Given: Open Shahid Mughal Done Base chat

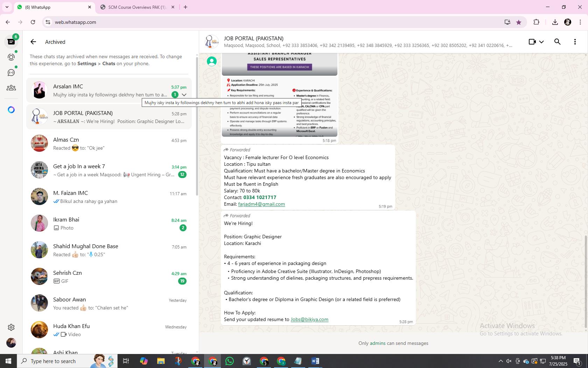Looking at the screenshot, I should [109, 250].
